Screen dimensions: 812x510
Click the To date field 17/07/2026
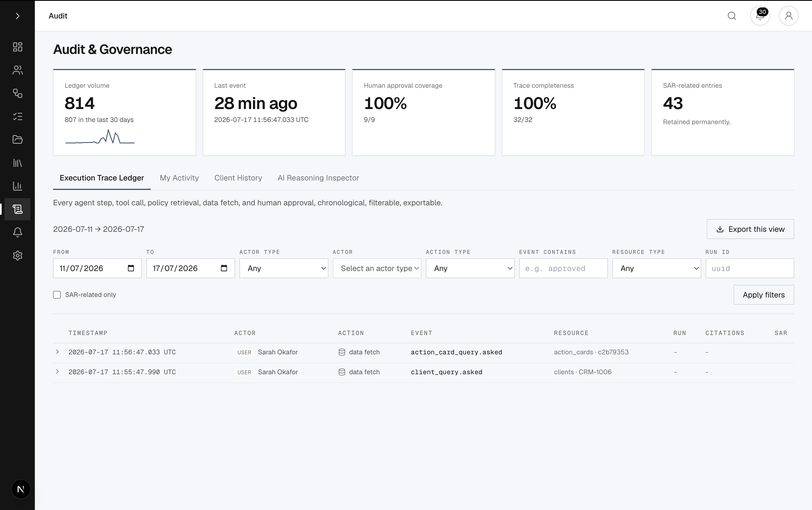(x=191, y=268)
